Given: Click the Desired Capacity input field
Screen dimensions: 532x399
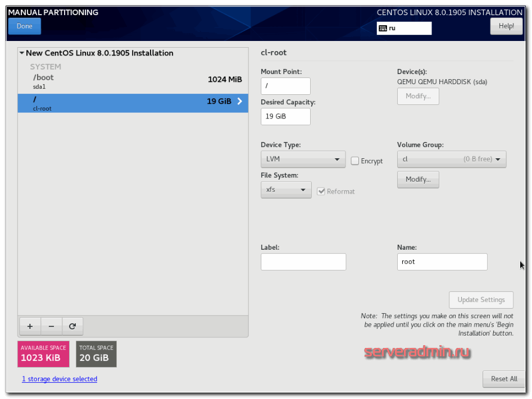Looking at the screenshot, I should pyautogui.click(x=285, y=117).
